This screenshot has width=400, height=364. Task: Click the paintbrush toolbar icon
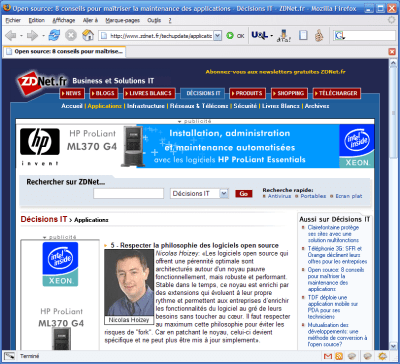pyautogui.click(x=284, y=35)
